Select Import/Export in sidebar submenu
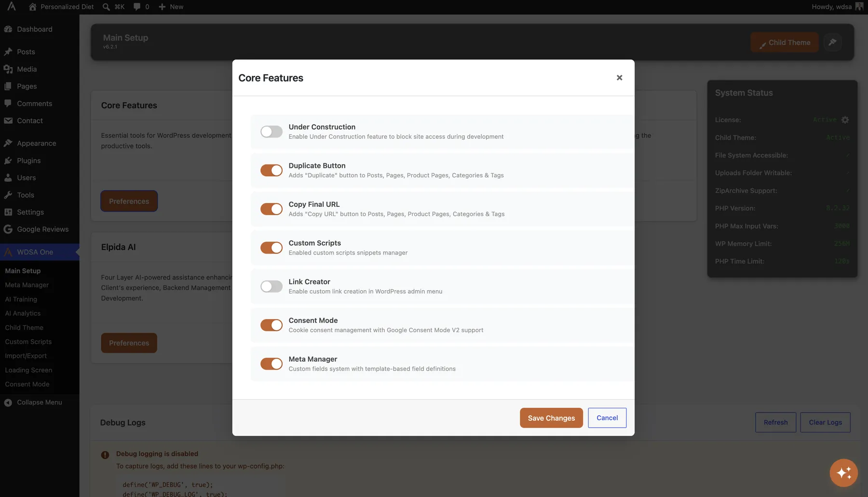Viewport: 868px width, 497px height. [26, 356]
